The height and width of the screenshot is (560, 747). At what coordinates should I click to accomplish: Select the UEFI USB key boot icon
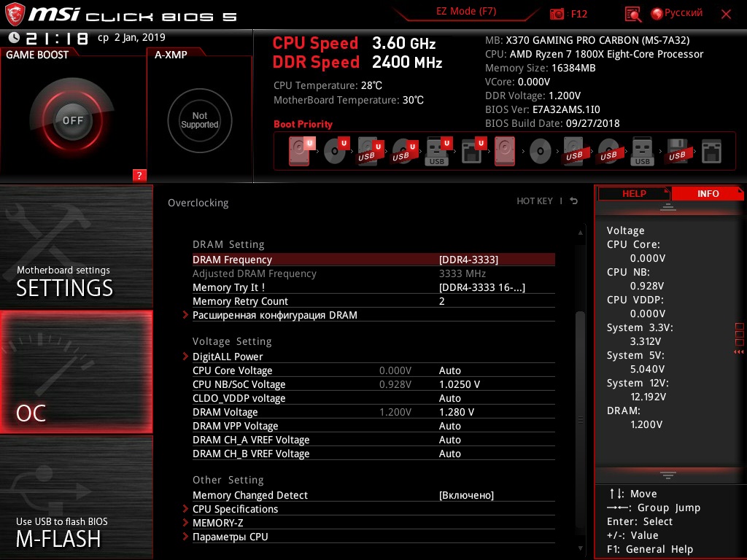[x=438, y=151]
